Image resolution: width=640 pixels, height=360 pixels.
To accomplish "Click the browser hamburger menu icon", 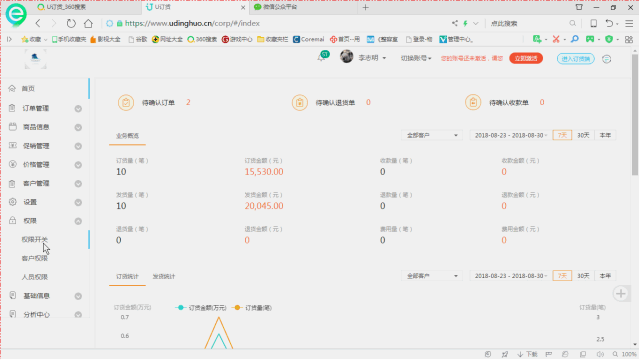I will pos(629,24).
